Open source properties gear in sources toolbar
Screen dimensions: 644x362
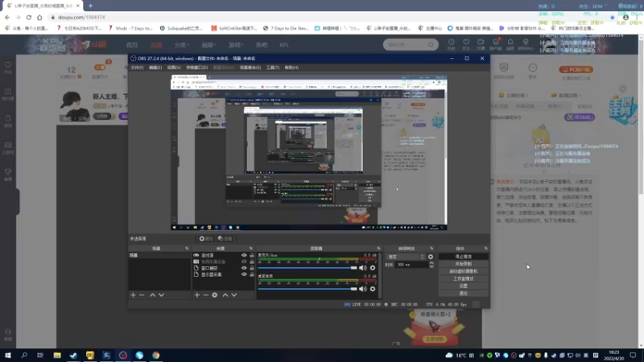click(215, 294)
